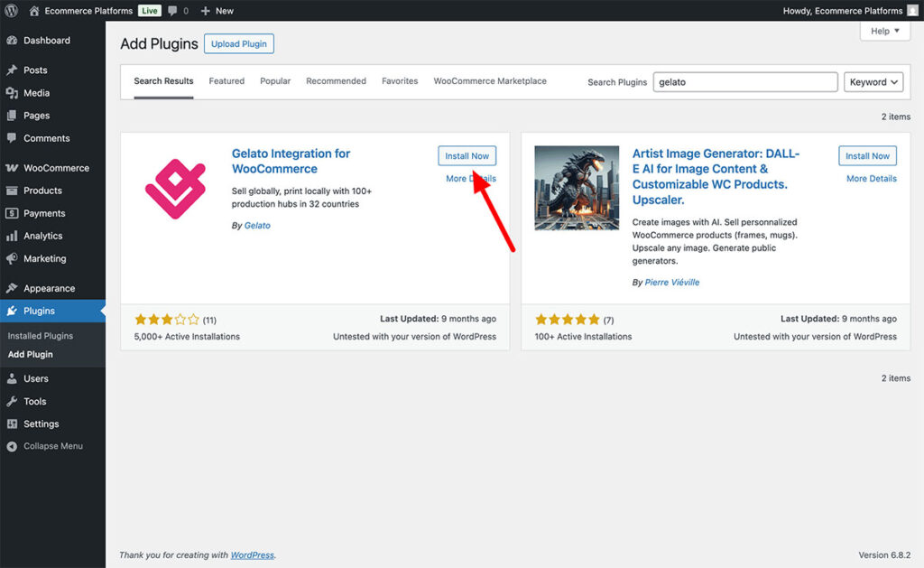Click the Dashboard gauge icon in sidebar
The width and height of the screenshot is (924, 568).
pyautogui.click(x=12, y=41)
